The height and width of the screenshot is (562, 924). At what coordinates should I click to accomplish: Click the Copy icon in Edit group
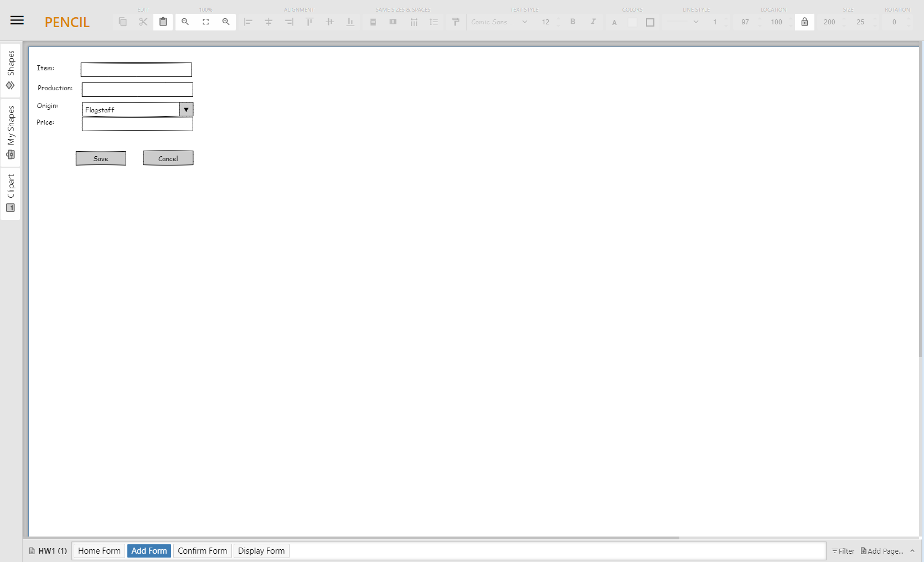(123, 22)
